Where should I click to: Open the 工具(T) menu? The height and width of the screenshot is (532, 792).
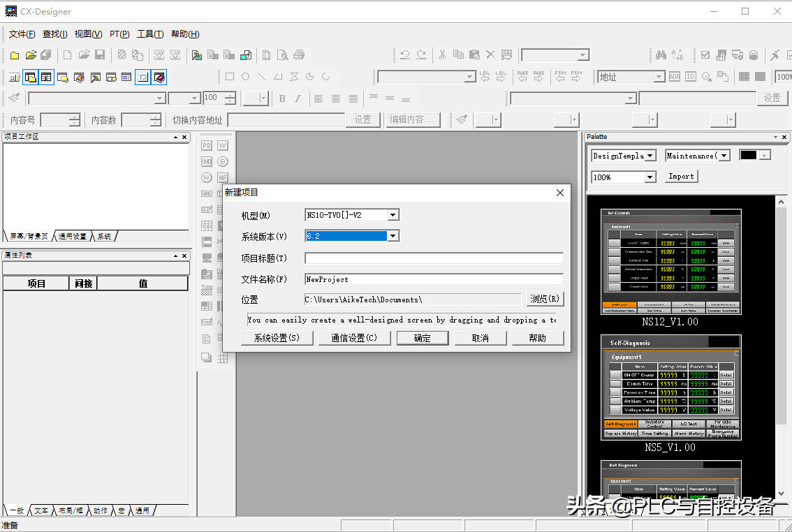pyautogui.click(x=150, y=34)
